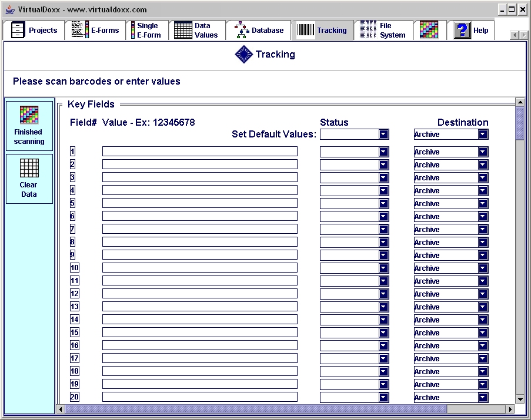Click the Single E-Form color strip icon
Screen dimensions: 531x420
click(x=133, y=30)
